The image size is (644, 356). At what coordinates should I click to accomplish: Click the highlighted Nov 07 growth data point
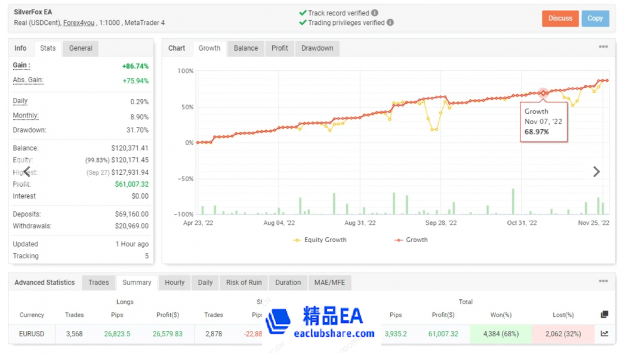tap(543, 93)
